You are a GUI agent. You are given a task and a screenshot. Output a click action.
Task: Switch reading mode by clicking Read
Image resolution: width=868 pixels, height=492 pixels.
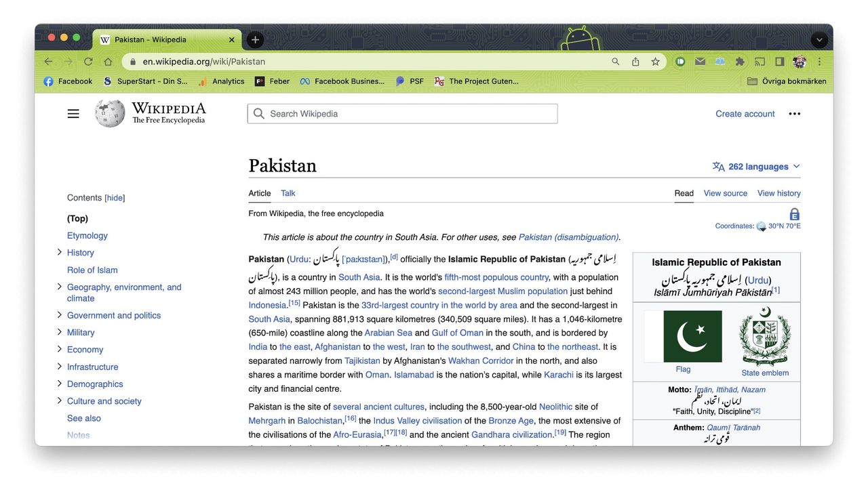point(684,193)
